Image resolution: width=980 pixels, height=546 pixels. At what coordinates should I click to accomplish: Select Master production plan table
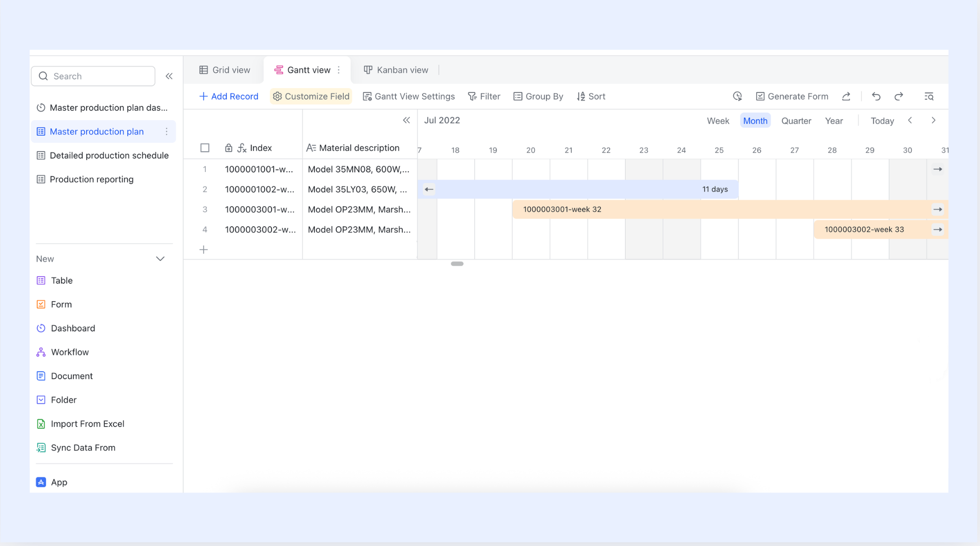103,131
